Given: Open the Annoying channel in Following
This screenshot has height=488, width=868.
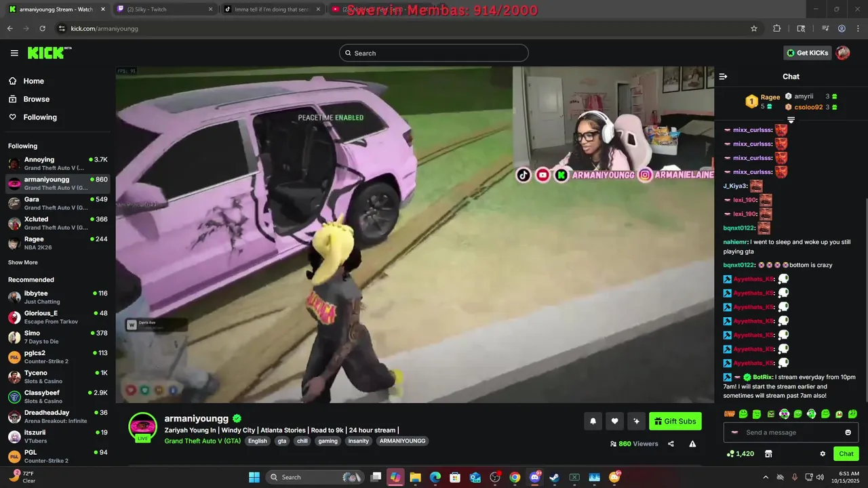Looking at the screenshot, I should 58,163.
